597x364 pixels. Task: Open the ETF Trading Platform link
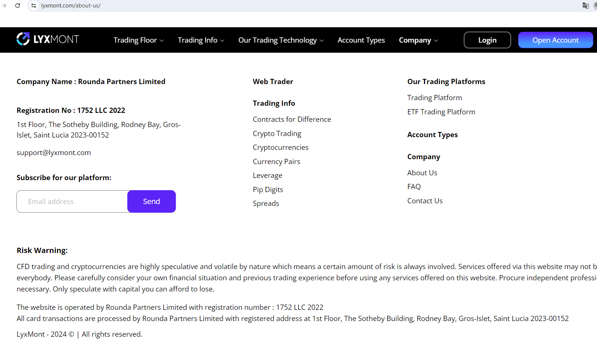pyautogui.click(x=441, y=112)
